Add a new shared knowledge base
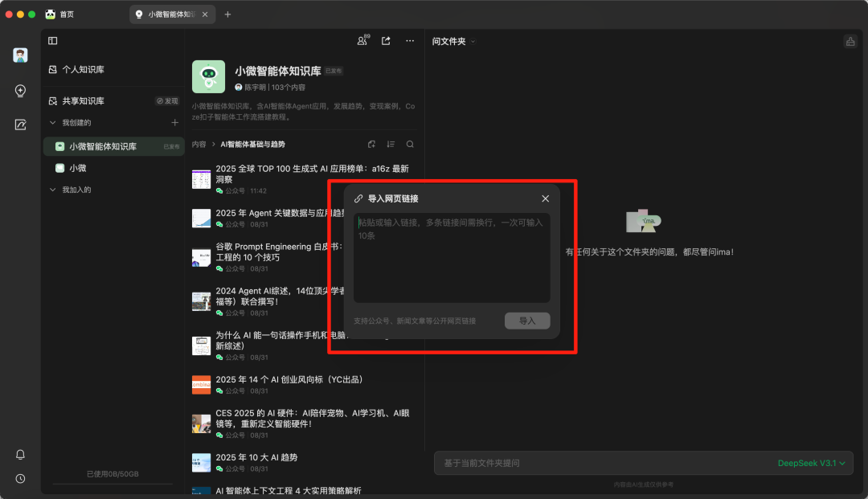Viewport: 868px width, 499px height. [175, 122]
